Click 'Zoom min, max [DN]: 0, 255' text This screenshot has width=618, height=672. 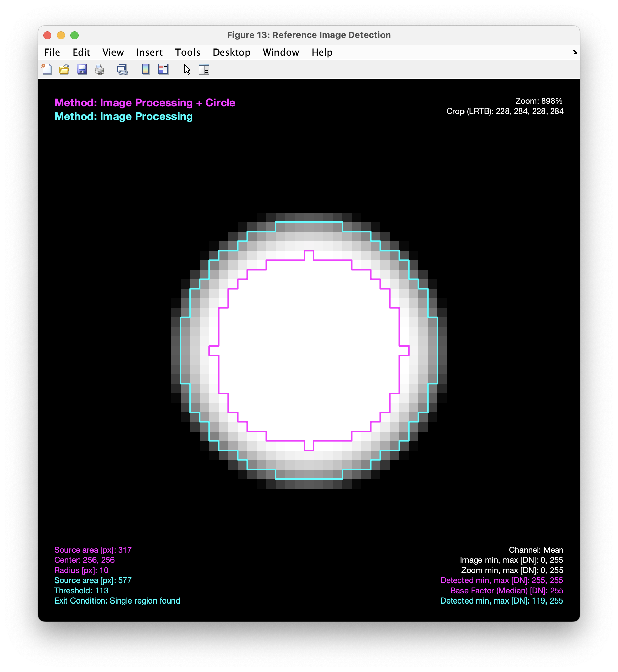(x=512, y=570)
